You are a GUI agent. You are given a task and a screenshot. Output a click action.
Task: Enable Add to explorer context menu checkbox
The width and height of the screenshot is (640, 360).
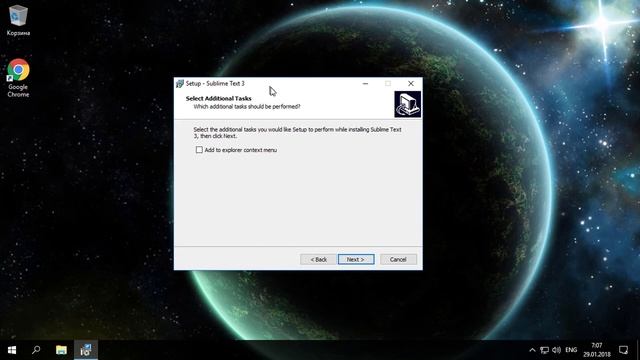pos(199,150)
